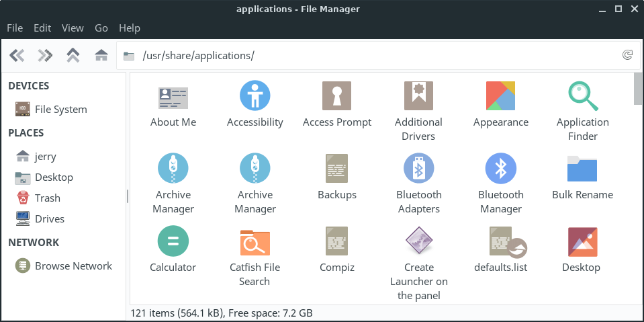Select the Accessibility launcher icon
This screenshot has width=644, height=322.
pyautogui.click(x=255, y=96)
